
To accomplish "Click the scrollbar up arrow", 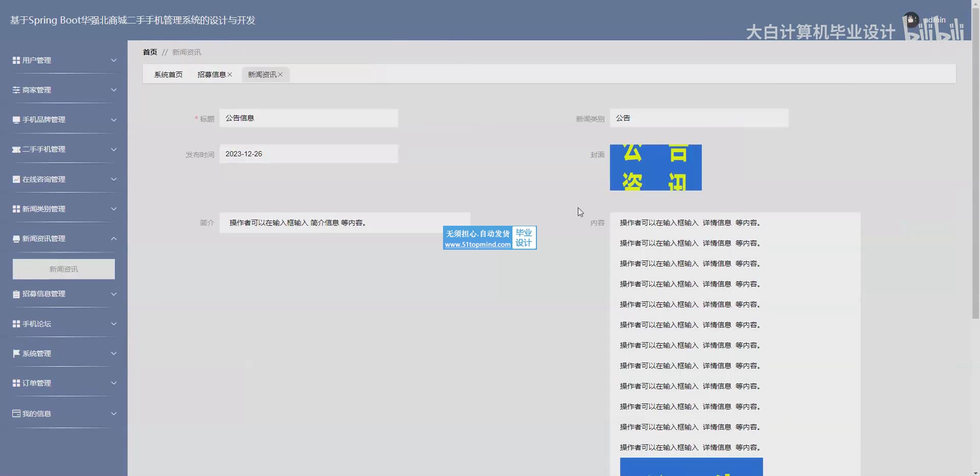I will point(975,4).
